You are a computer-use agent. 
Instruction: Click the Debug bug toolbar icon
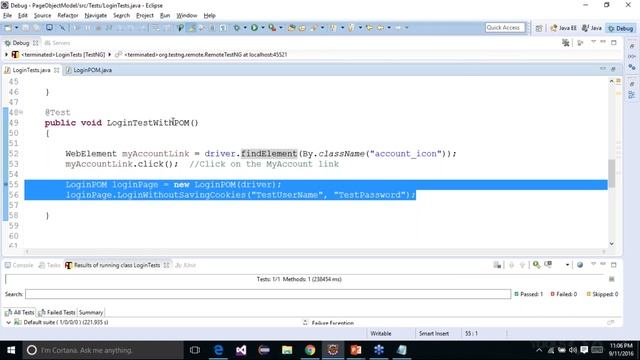pyautogui.click(x=237, y=28)
